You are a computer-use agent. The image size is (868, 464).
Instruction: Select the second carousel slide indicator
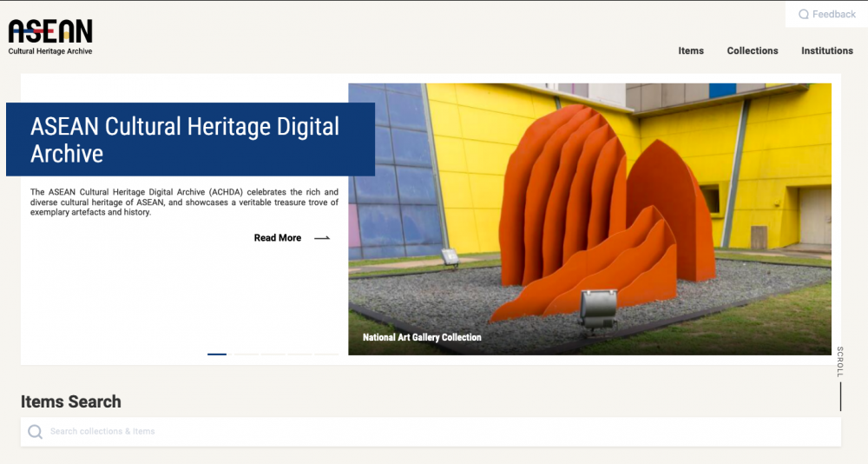(246, 354)
